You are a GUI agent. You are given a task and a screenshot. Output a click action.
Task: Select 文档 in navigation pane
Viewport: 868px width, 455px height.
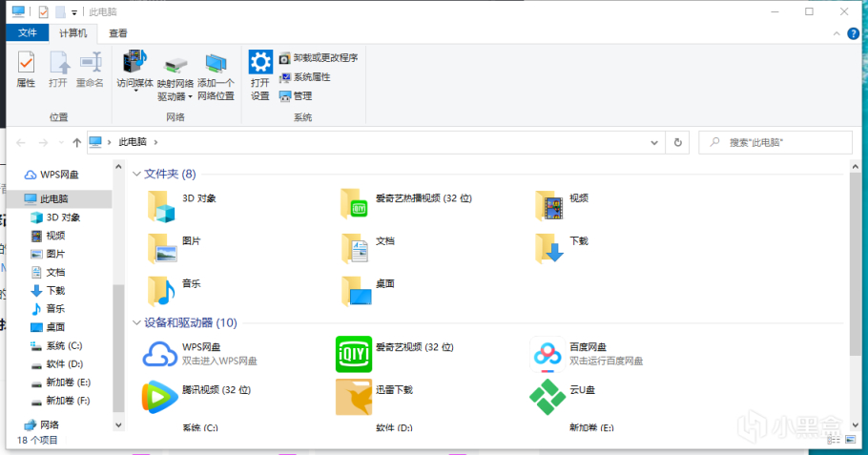tap(48, 272)
